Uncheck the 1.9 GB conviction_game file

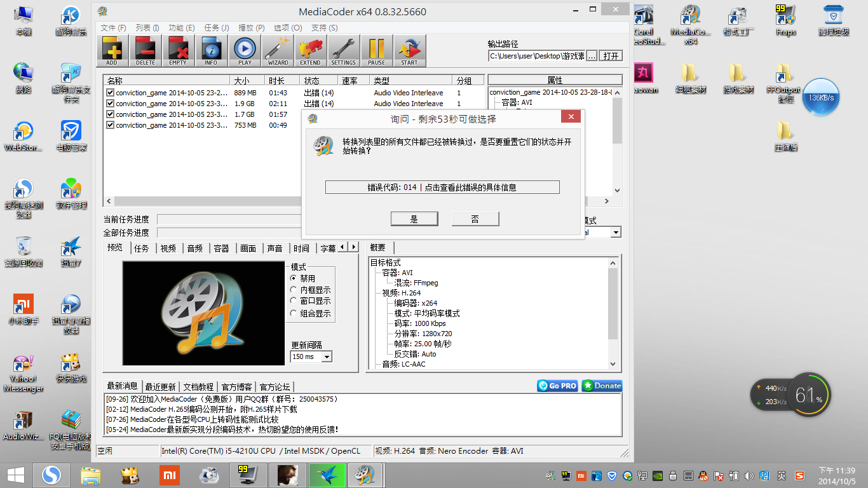(x=111, y=104)
